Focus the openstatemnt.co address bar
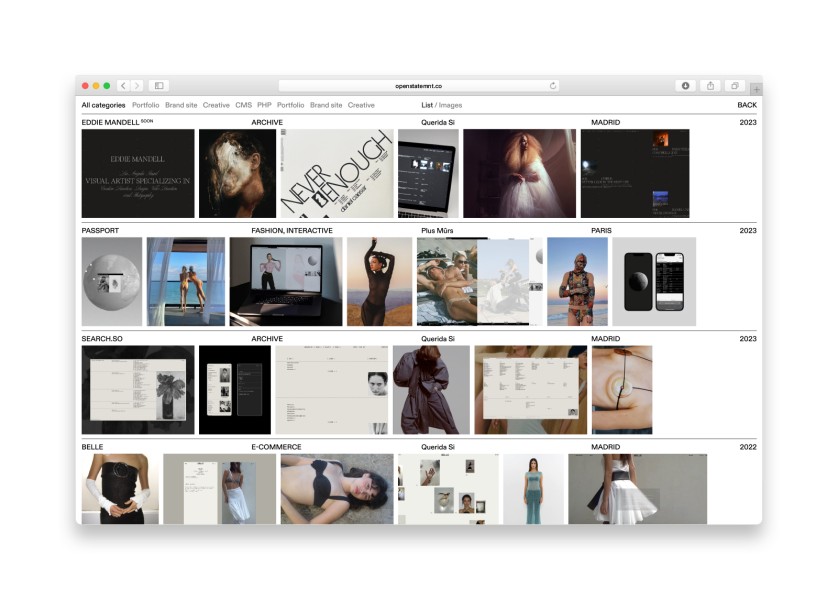This screenshot has height=600, width=838. 418,85
